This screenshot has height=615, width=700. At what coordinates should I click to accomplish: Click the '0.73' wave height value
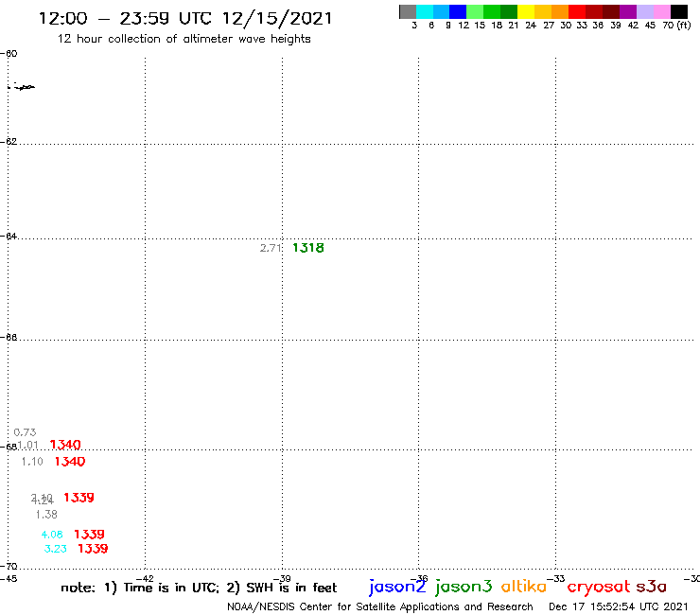(25, 432)
